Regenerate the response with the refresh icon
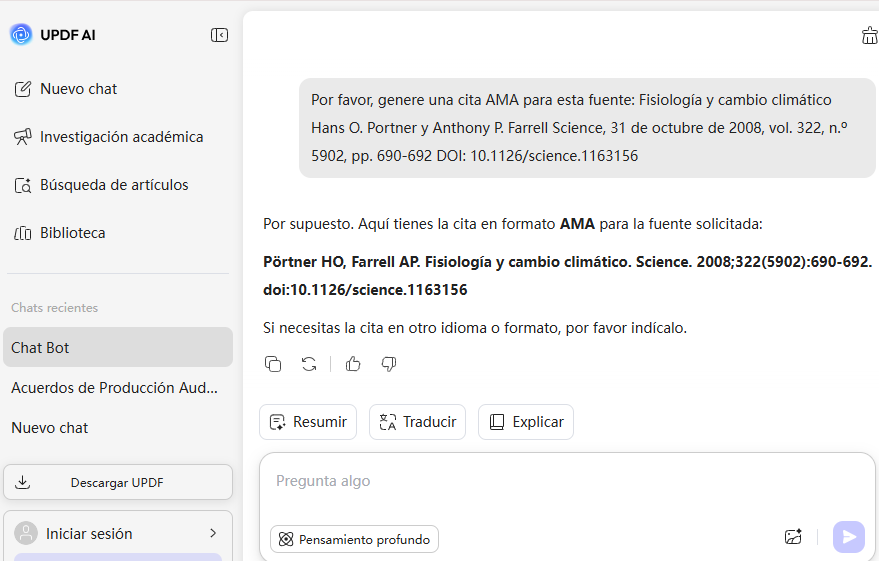Image resolution: width=879 pixels, height=561 pixels. point(309,364)
